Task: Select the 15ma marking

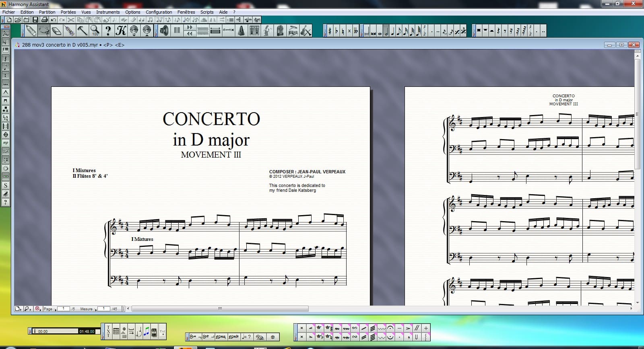Action: 221,337
